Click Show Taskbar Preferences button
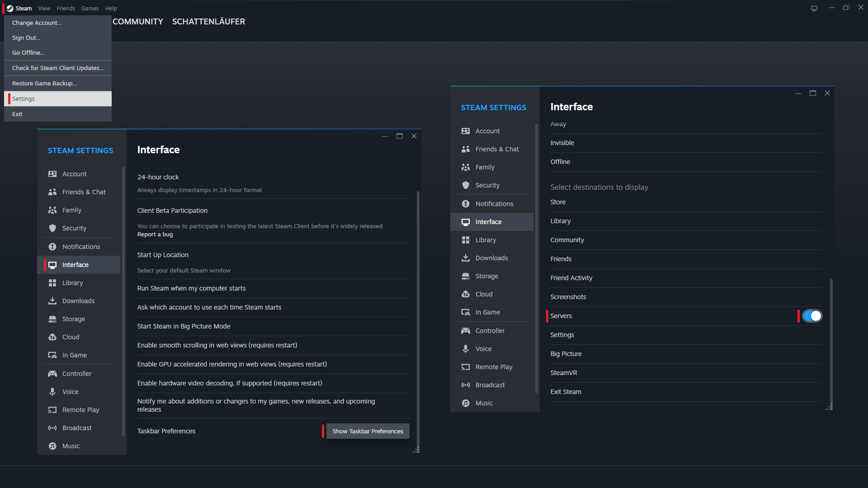Image resolution: width=868 pixels, height=488 pixels. [x=368, y=431]
